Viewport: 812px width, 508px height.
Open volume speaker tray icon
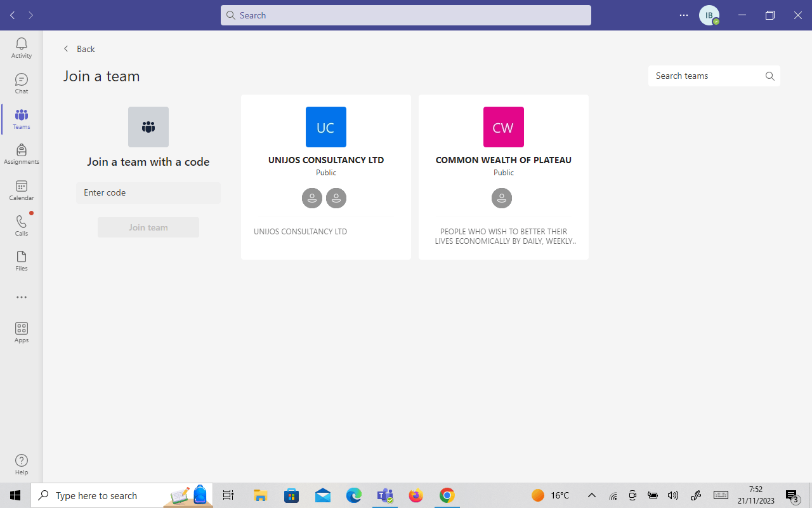pos(674,495)
